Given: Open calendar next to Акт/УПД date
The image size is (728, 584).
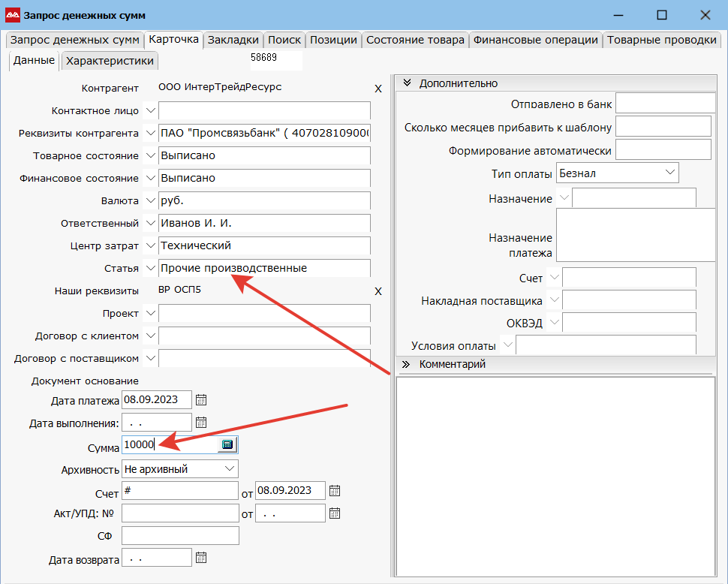Looking at the screenshot, I should click(335, 513).
